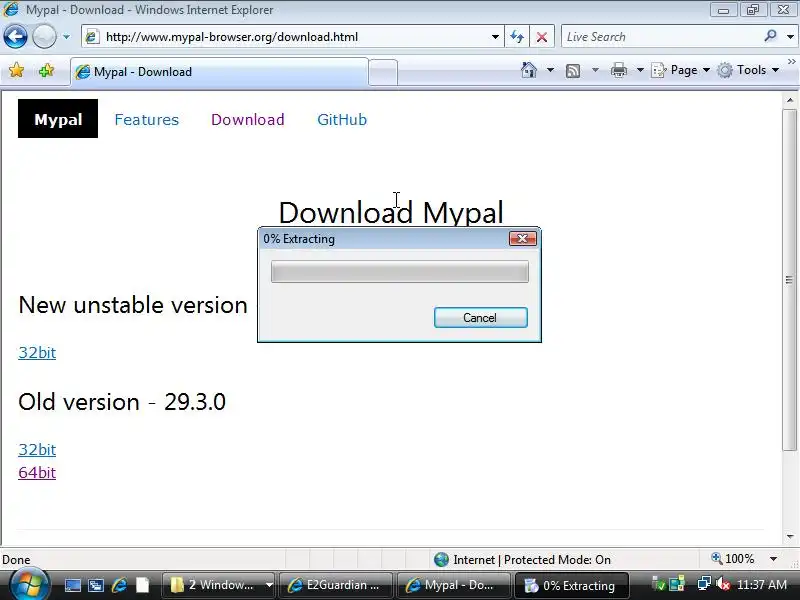Screen dimensions: 800x600
Task: Click the VM tools tray icon
Action: coord(677,584)
